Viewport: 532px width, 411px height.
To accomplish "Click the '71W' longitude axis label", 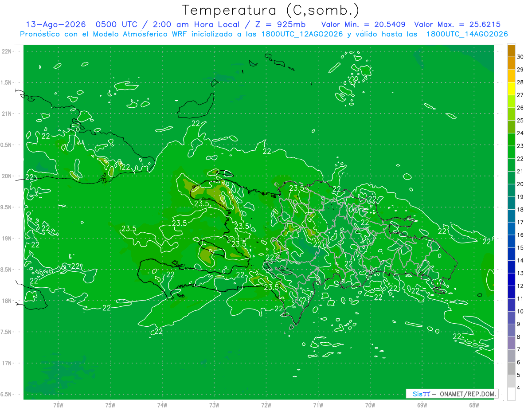I will click(x=318, y=405).
